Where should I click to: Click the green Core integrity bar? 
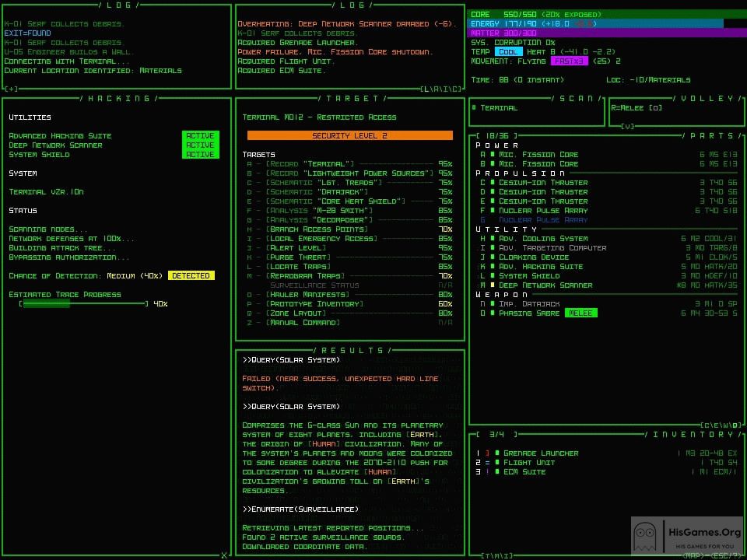tap(607, 15)
